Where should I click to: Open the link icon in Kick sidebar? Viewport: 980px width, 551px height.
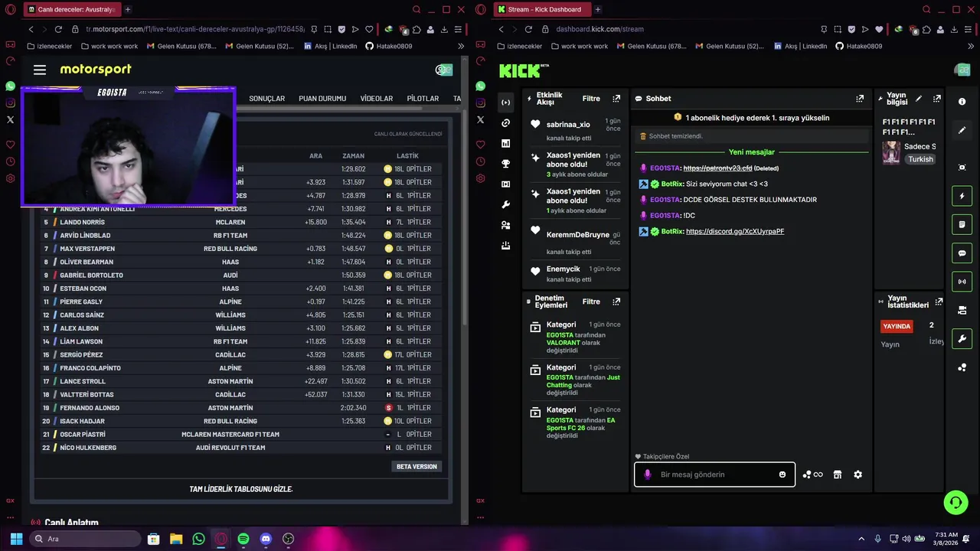point(505,123)
